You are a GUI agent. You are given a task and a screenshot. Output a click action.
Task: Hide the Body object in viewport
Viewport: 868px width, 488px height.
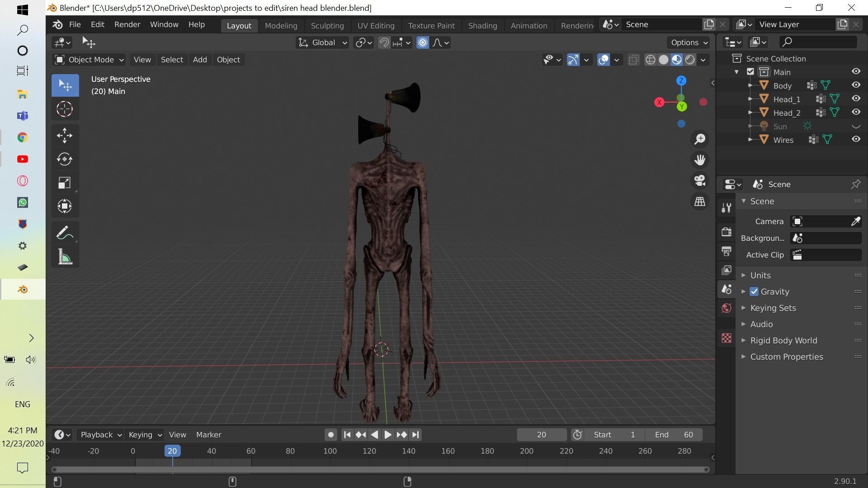[856, 85]
